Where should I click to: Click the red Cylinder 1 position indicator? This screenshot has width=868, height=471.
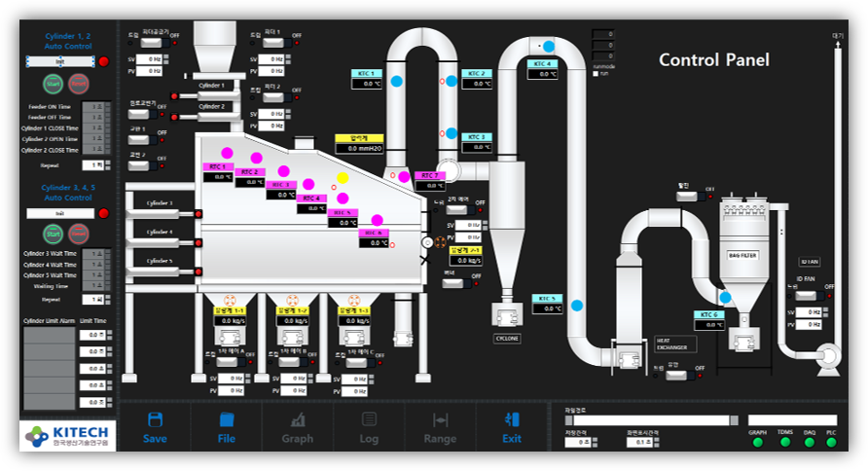[x=174, y=96]
